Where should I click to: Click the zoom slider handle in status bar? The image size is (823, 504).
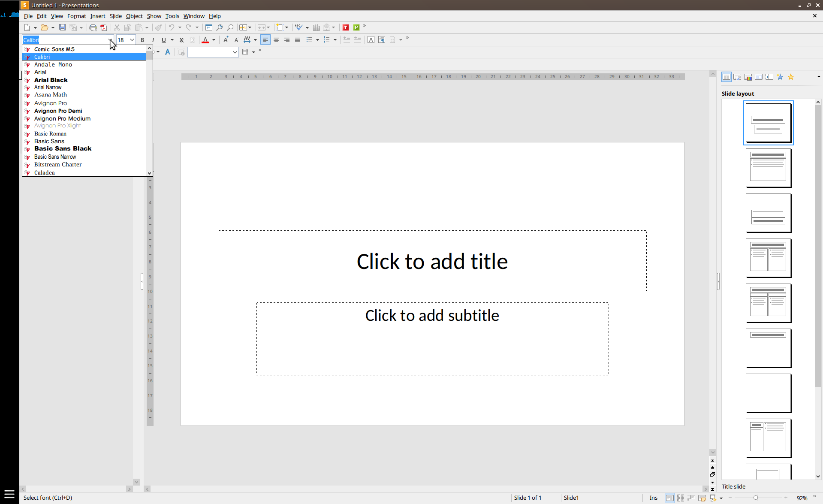click(x=756, y=498)
